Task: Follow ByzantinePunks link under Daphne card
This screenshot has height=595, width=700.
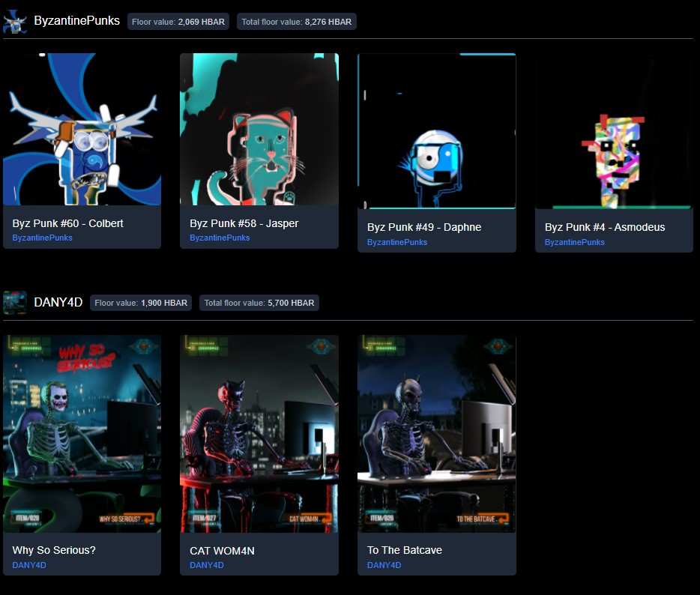Action: (397, 242)
